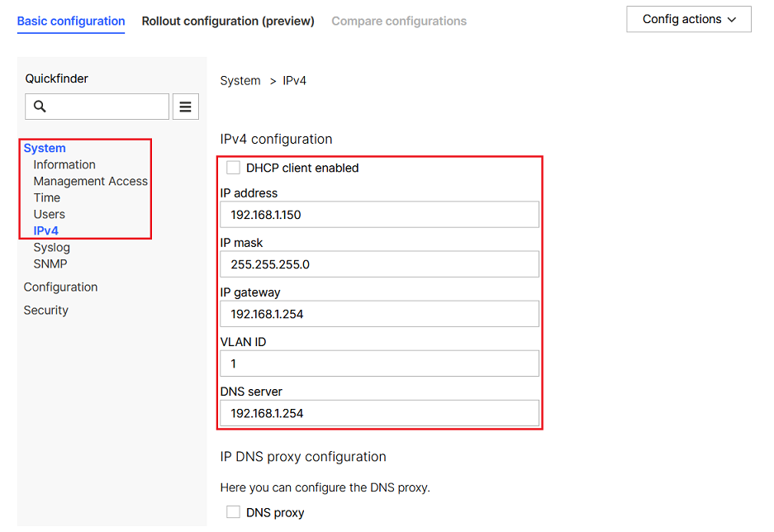Select the Basic configuration tab
The width and height of the screenshot is (774, 532).
[71, 21]
